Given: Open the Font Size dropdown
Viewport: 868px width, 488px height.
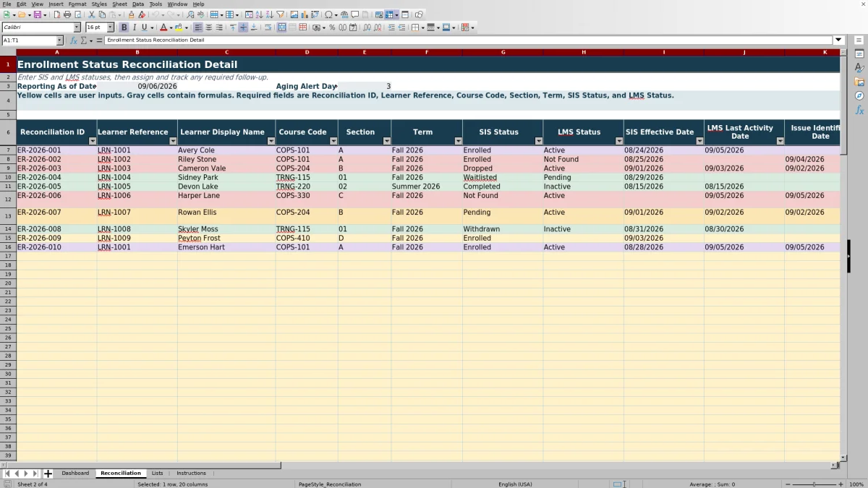Looking at the screenshot, I should tap(110, 27).
